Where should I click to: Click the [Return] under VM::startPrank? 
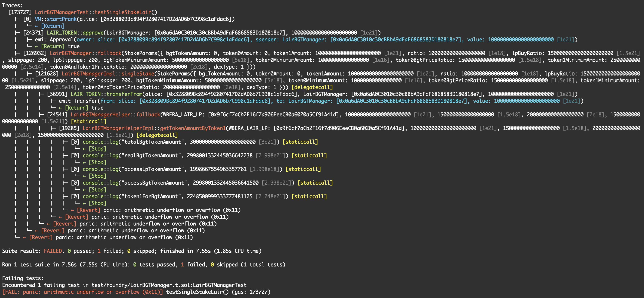point(53,26)
